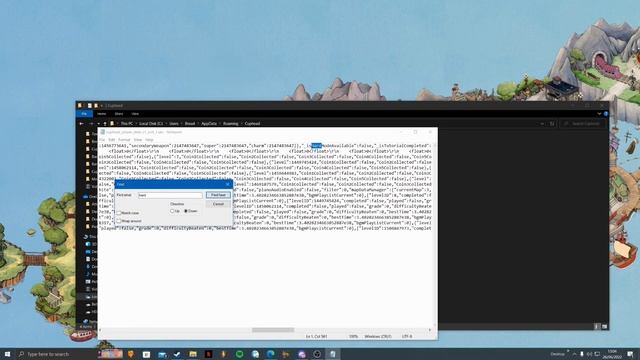
Task: Click the highlighted 'hard' text in Notepad
Action: pos(316,145)
